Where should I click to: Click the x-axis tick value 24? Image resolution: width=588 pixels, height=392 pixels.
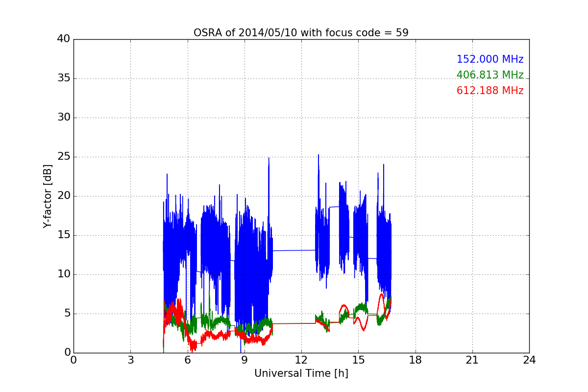pos(529,360)
